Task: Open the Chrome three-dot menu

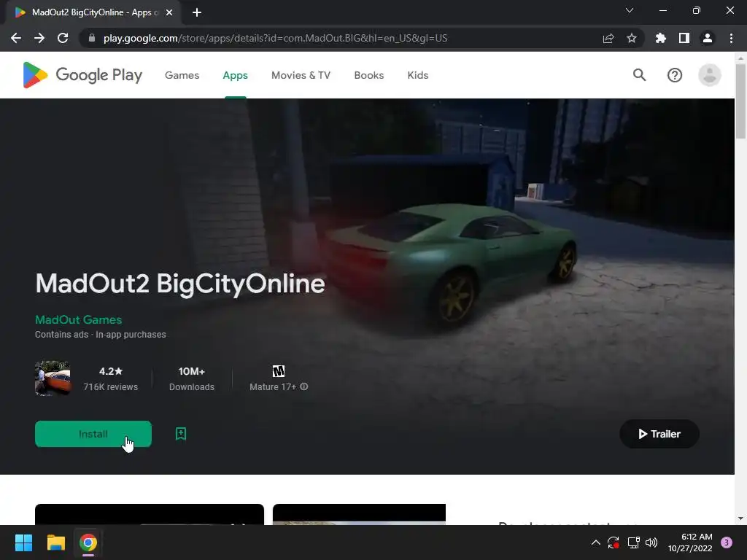Action: (x=731, y=38)
